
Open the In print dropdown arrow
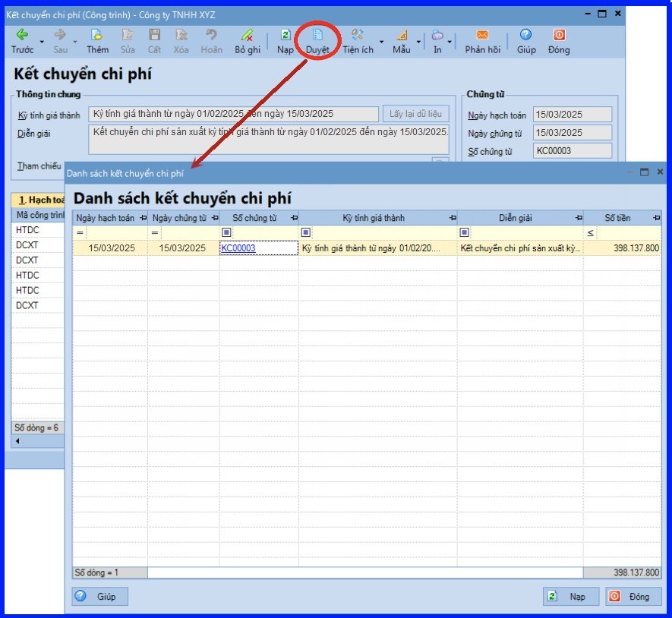pyautogui.click(x=450, y=42)
